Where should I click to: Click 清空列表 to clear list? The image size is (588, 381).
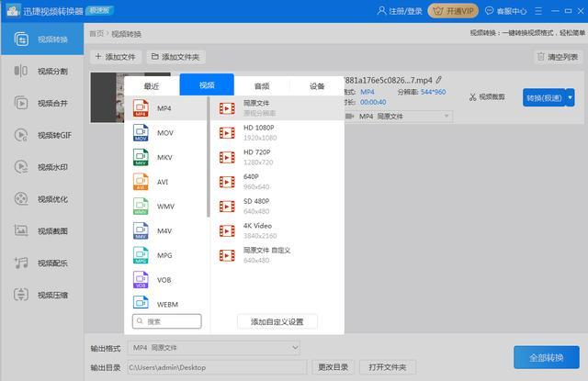click(558, 57)
